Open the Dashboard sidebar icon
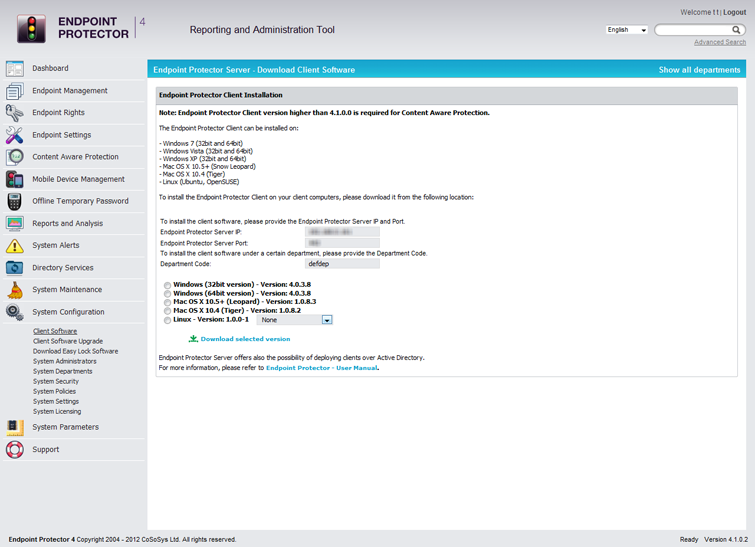Viewport: 755px width, 547px height. pos(14,68)
